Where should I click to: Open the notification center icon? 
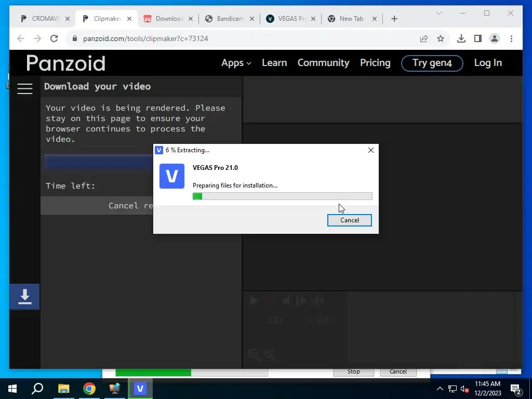[x=516, y=389]
